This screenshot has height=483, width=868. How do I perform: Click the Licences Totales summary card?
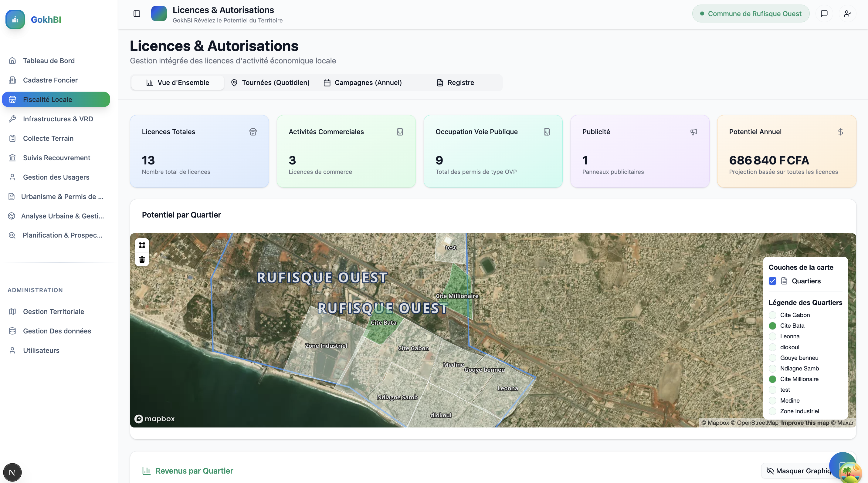pyautogui.click(x=199, y=151)
